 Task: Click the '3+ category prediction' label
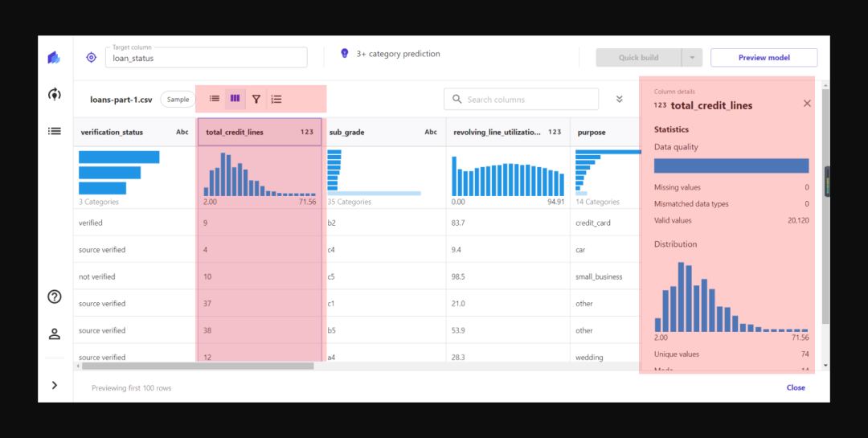(x=398, y=54)
